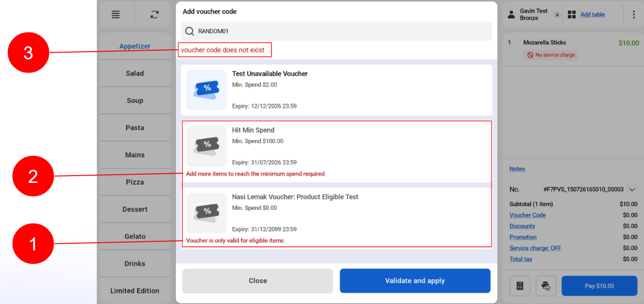Click the 'Expiry: 31/12/2099 23:59' text
Viewport: 644px width, 304px height.
click(x=264, y=229)
